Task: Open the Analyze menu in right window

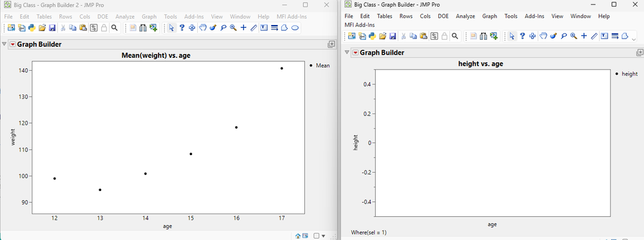Action: tap(465, 17)
